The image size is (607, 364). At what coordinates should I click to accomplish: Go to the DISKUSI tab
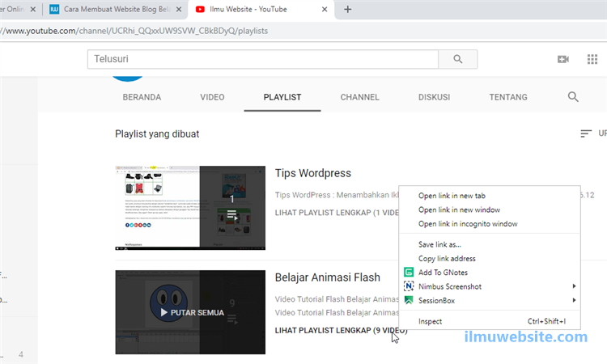point(434,97)
